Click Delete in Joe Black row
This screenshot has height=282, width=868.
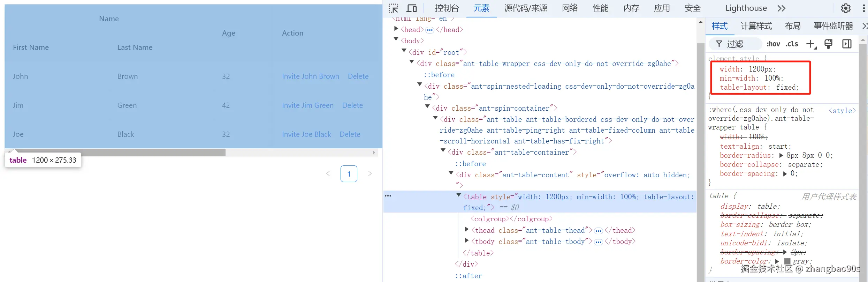click(350, 134)
